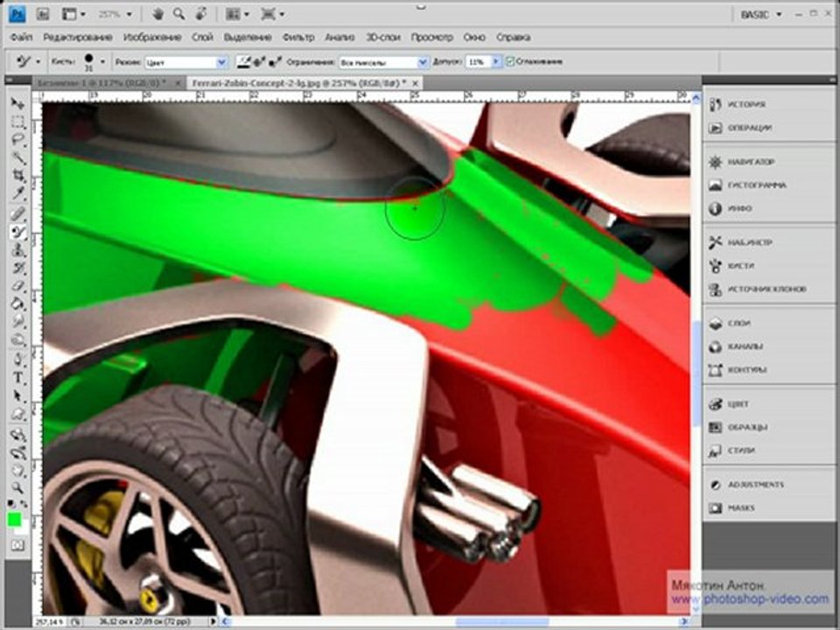Select the Path Selection tool
This screenshot has width=840, height=630.
coord(18,395)
